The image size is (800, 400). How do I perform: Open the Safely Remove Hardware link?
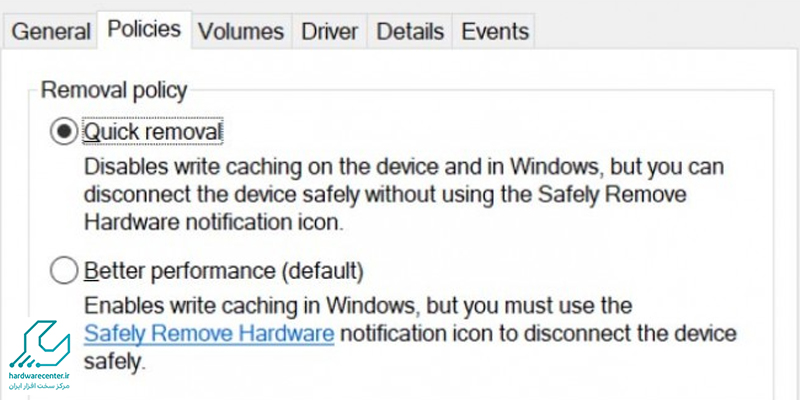click(209, 334)
